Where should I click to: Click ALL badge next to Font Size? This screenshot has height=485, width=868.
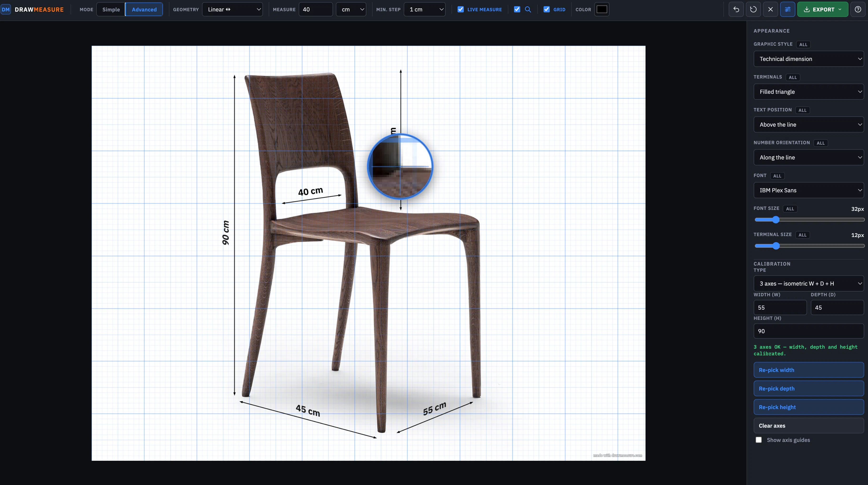790,209
